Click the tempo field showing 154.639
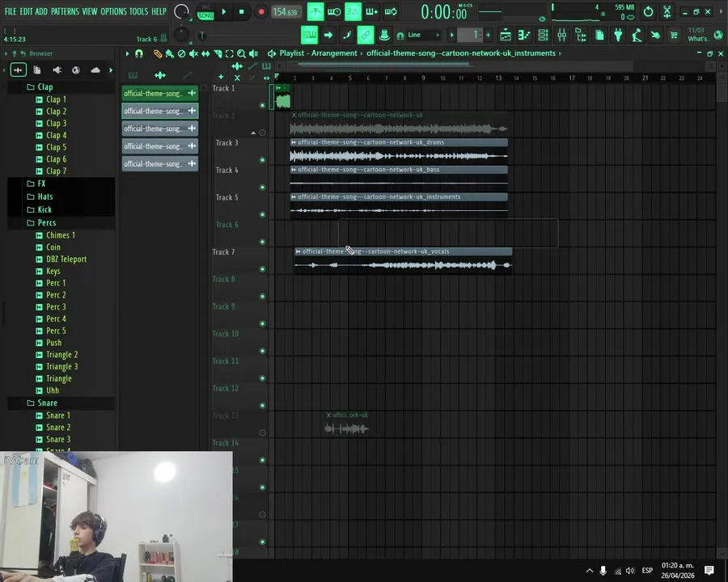The image size is (728, 582). tap(286, 12)
